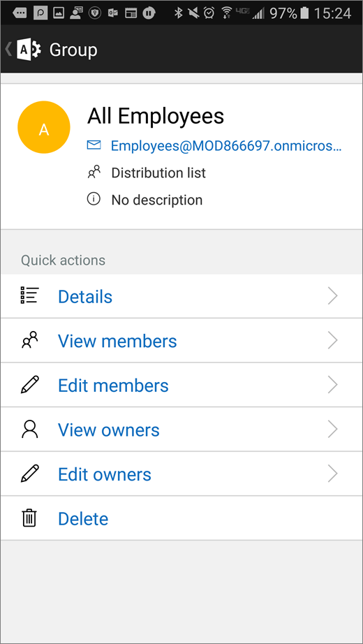Tap the 'All Employees' group name
This screenshot has width=363, height=644.
(156, 117)
